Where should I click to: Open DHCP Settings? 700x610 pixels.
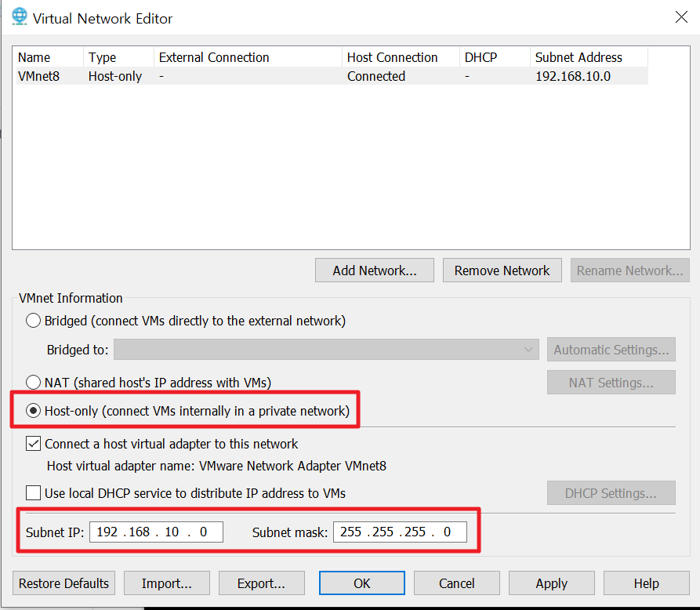(x=611, y=493)
